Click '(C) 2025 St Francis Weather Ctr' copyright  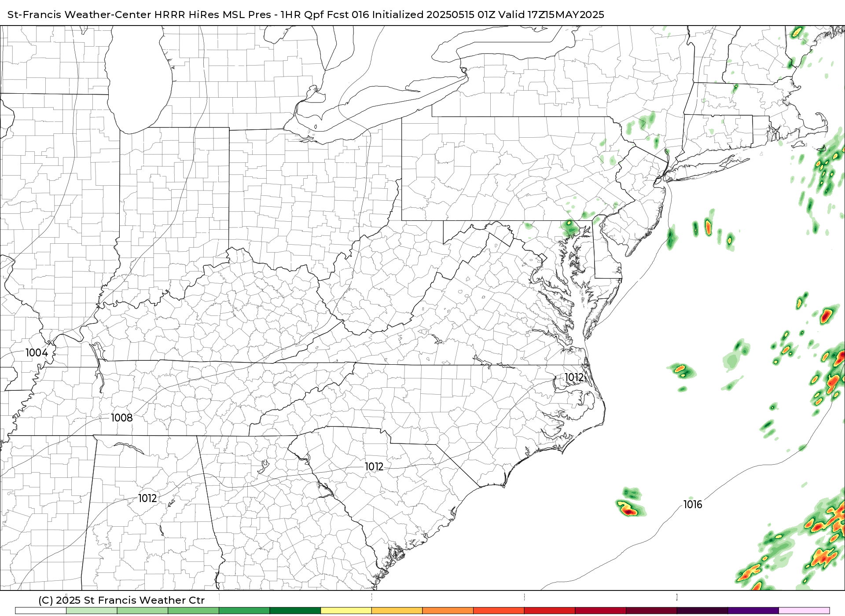click(x=121, y=600)
